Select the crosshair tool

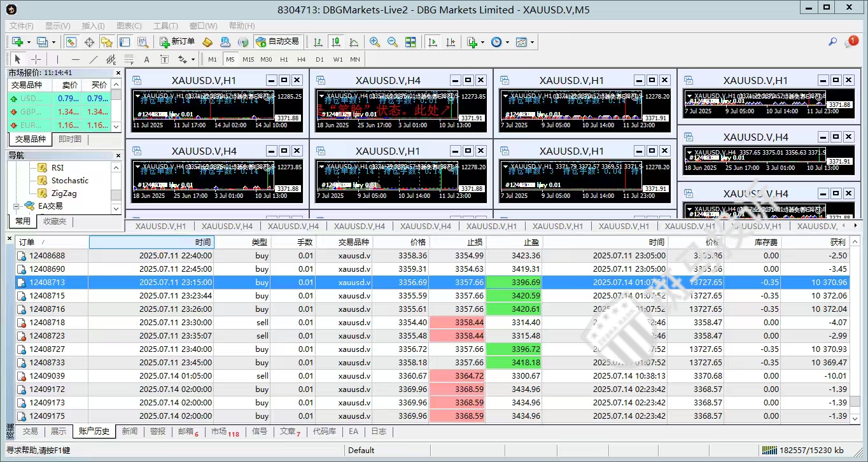click(36, 59)
